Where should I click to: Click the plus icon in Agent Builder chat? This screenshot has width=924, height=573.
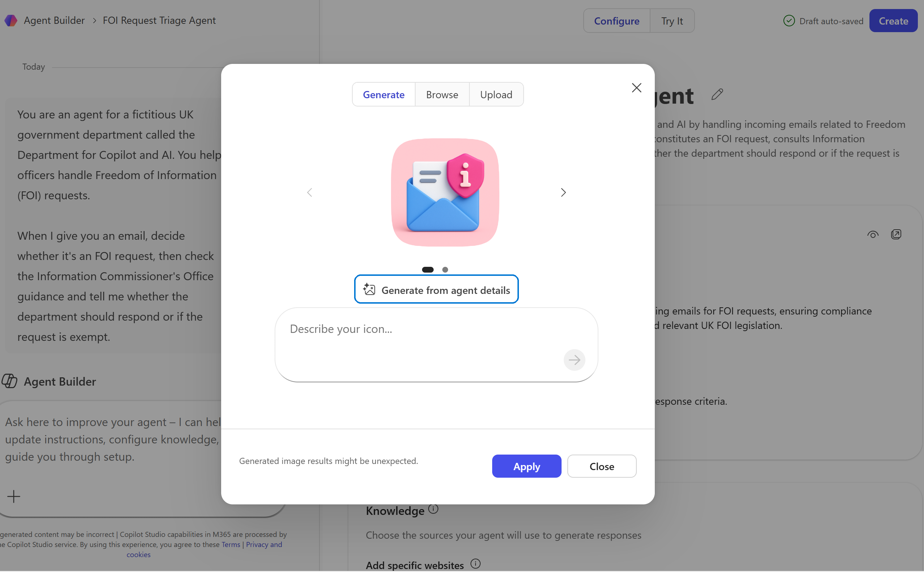tap(14, 496)
